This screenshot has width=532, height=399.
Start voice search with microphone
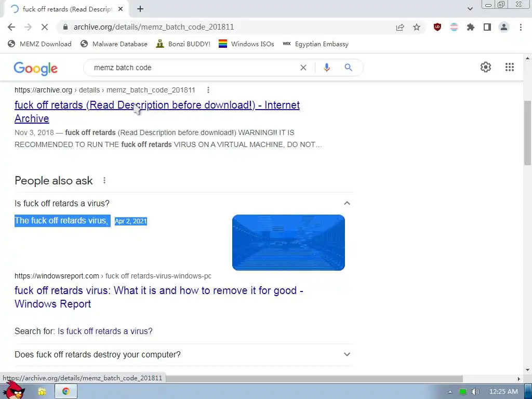(327, 68)
